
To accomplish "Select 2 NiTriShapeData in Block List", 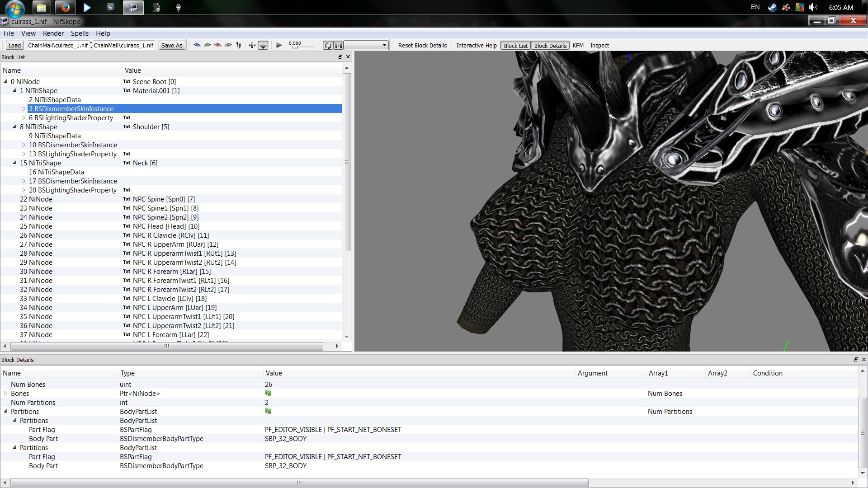I will click(x=55, y=100).
